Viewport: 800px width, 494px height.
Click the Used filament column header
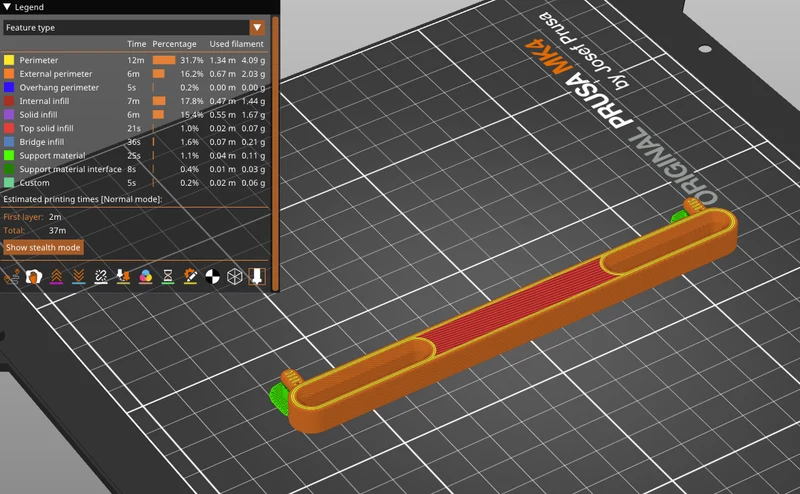pyautogui.click(x=237, y=44)
